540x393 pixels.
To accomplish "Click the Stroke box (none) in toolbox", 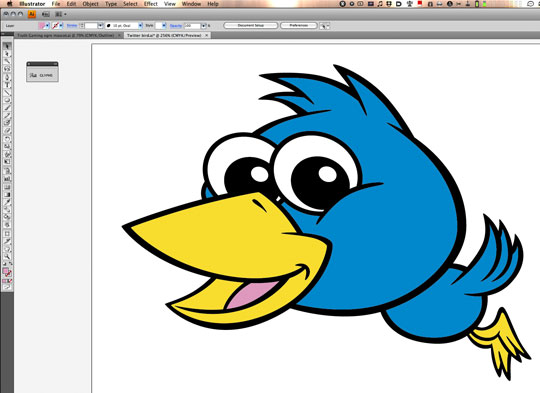I will point(9,274).
